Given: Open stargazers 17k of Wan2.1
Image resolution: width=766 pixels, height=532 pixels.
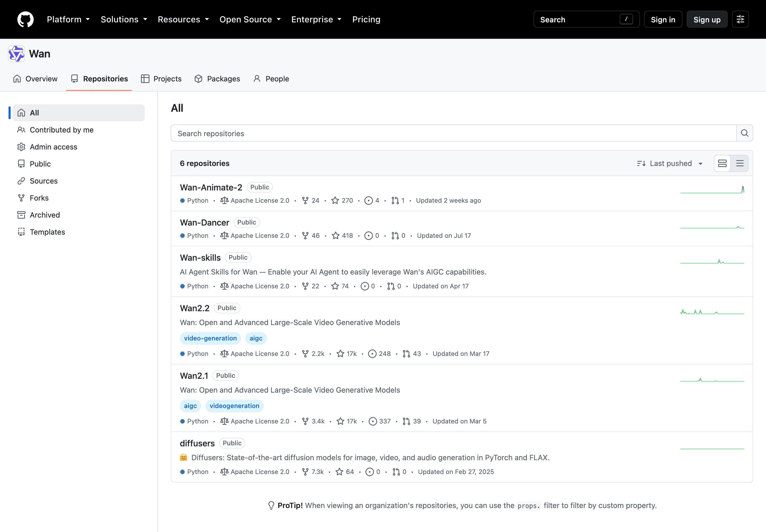Looking at the screenshot, I should (347, 421).
